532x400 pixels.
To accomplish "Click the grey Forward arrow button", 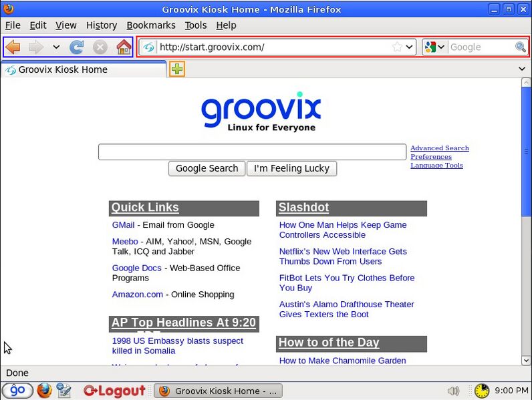I will (36, 47).
